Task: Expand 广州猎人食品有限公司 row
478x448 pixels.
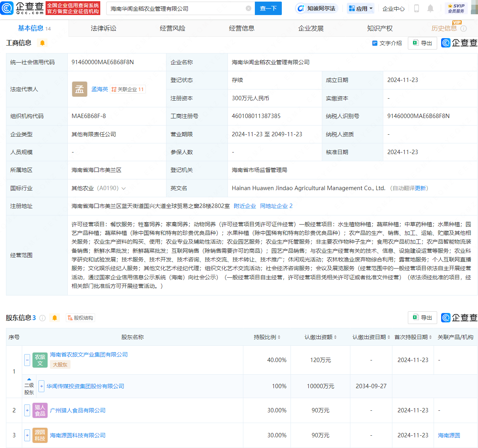Action: coord(27,410)
